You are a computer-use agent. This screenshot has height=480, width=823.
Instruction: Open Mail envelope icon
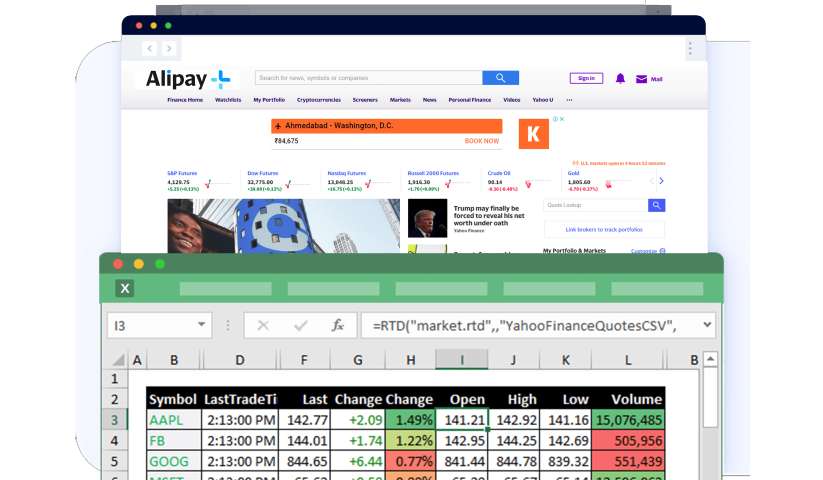(x=641, y=79)
